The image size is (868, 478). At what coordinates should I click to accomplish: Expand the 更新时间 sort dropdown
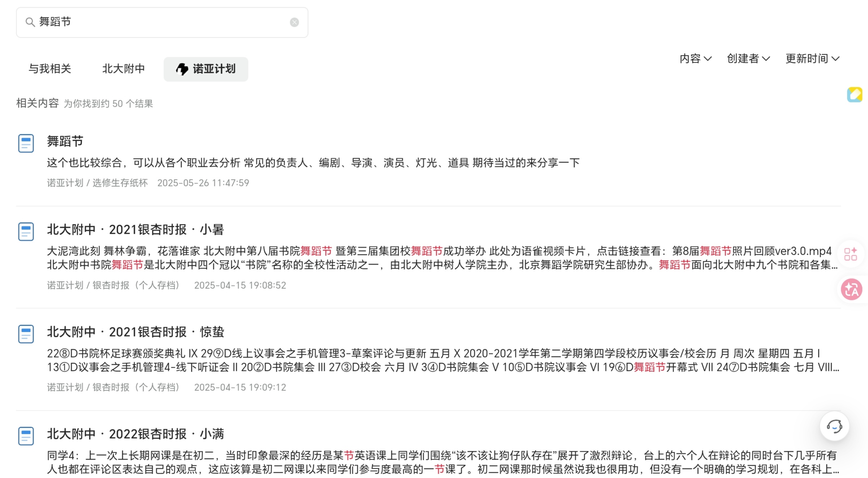point(812,59)
